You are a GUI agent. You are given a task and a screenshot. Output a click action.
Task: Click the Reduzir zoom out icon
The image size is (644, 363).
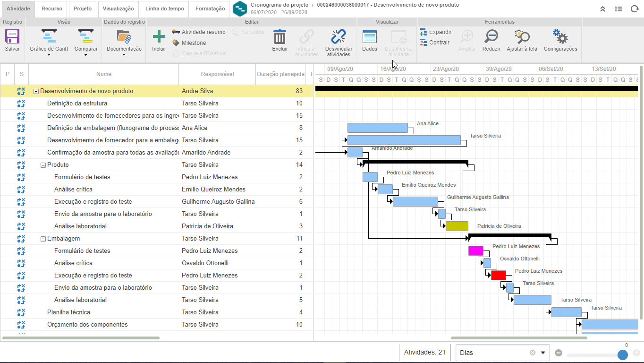491,37
